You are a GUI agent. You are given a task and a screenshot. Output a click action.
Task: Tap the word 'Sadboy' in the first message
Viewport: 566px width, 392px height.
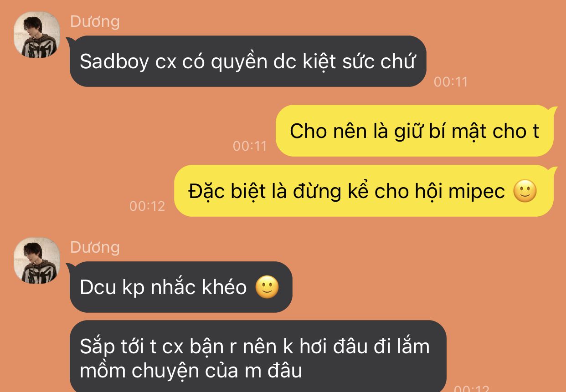[114, 62]
